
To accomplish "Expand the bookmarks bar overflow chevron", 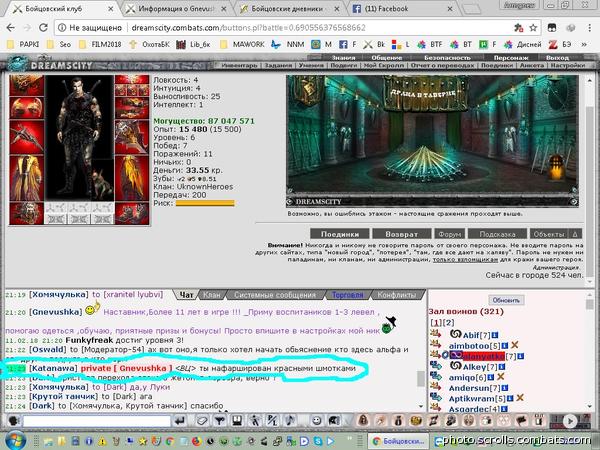I will pyautogui.click(x=584, y=44).
